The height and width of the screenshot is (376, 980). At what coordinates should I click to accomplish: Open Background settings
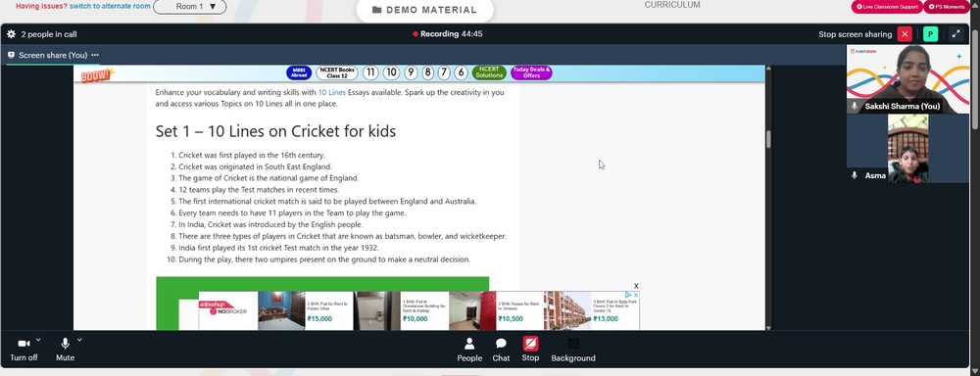coord(573,350)
